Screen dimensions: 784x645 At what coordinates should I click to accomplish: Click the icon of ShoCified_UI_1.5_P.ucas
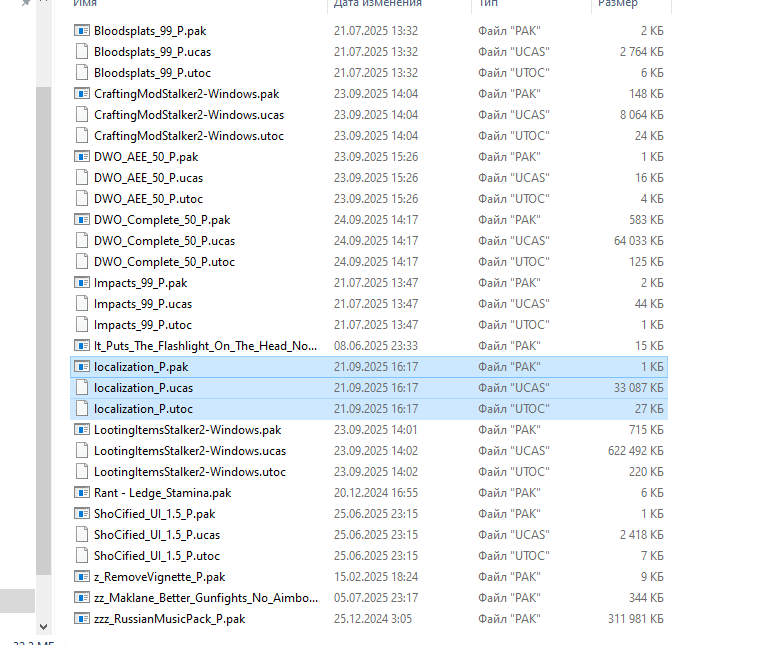point(82,534)
